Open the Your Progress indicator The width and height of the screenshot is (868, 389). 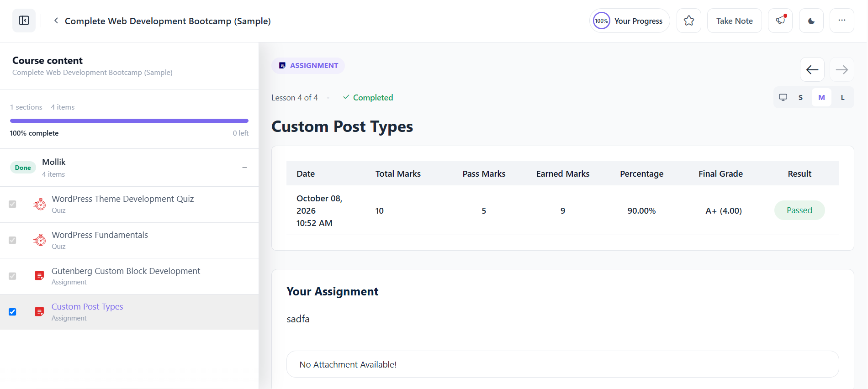pos(630,21)
